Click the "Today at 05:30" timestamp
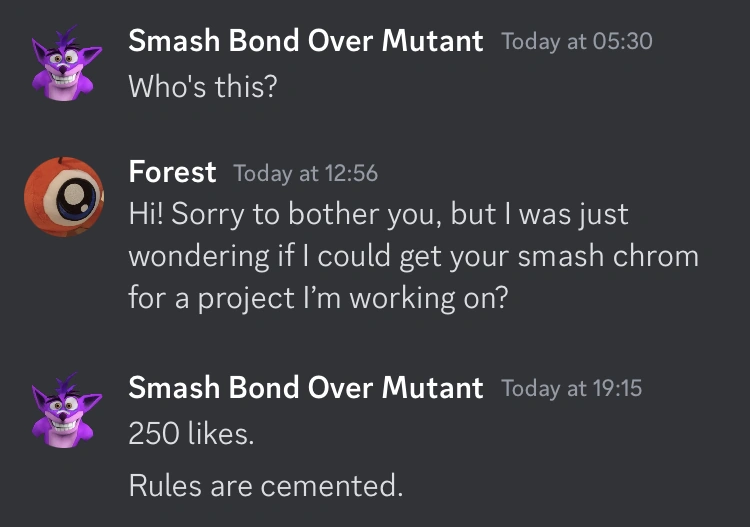Image resolution: width=750 pixels, height=527 pixels. click(x=577, y=42)
